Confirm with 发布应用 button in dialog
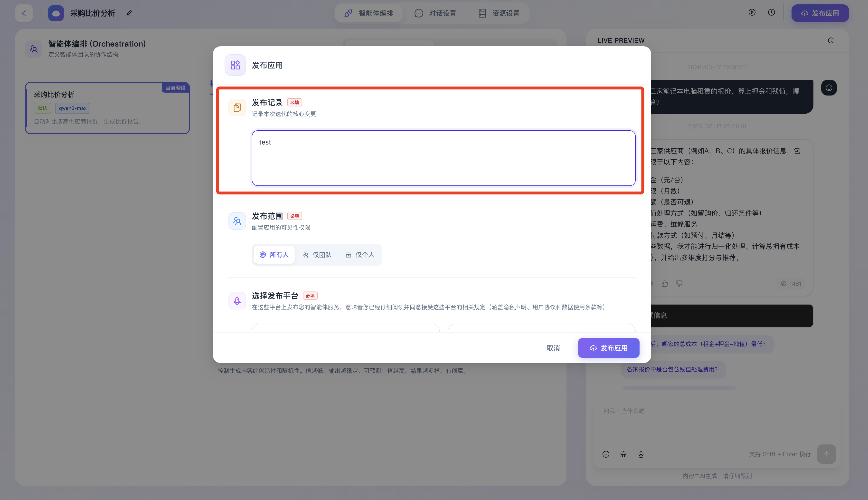The height and width of the screenshot is (500, 868). (x=609, y=348)
